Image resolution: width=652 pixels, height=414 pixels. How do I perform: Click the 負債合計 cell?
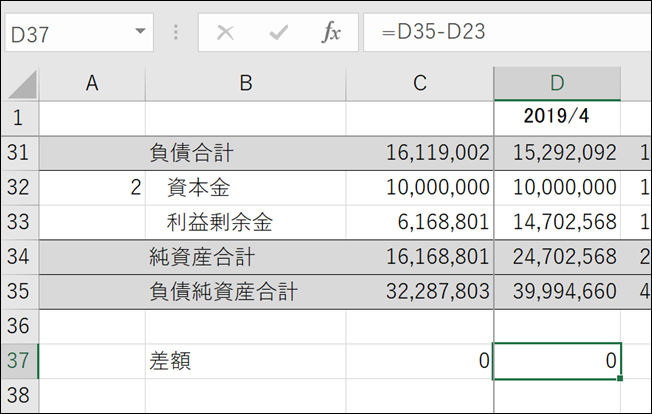pyautogui.click(x=245, y=153)
